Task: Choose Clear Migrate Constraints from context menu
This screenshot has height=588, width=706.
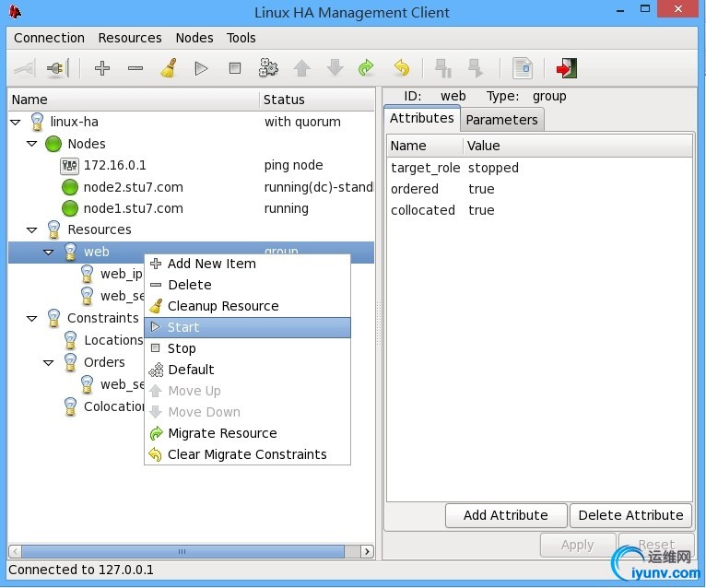Action: click(x=247, y=454)
